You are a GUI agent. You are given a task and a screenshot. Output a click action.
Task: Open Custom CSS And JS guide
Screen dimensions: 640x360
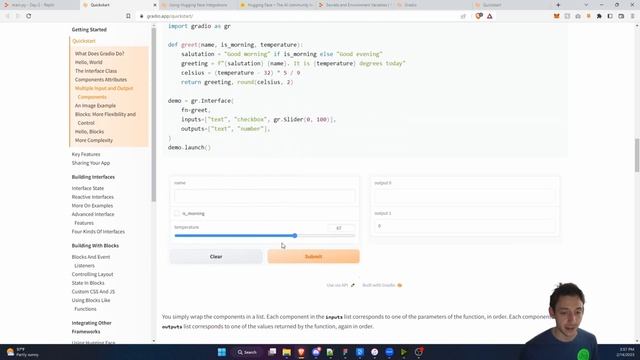[93, 291]
